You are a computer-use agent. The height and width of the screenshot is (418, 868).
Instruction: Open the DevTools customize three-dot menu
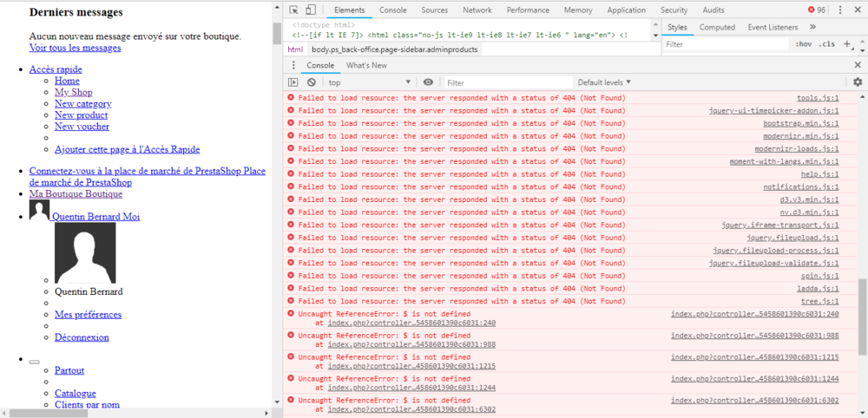(840, 10)
